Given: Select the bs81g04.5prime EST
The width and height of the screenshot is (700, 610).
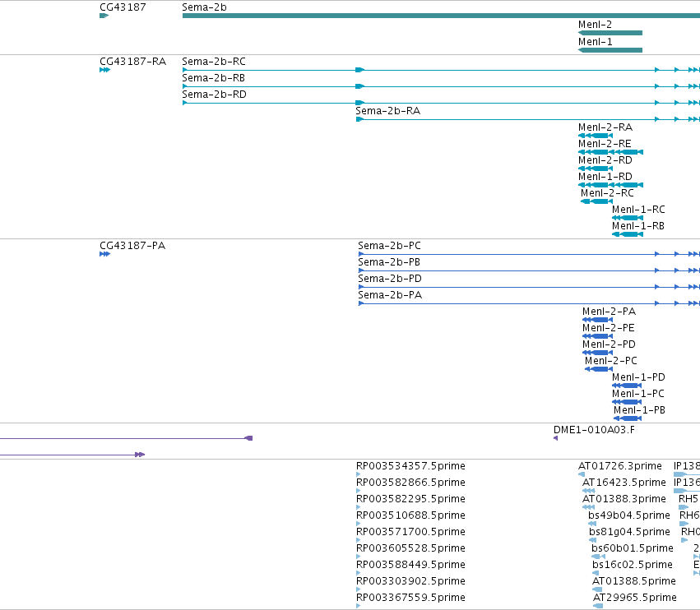Looking at the screenshot, I should [x=593, y=540].
